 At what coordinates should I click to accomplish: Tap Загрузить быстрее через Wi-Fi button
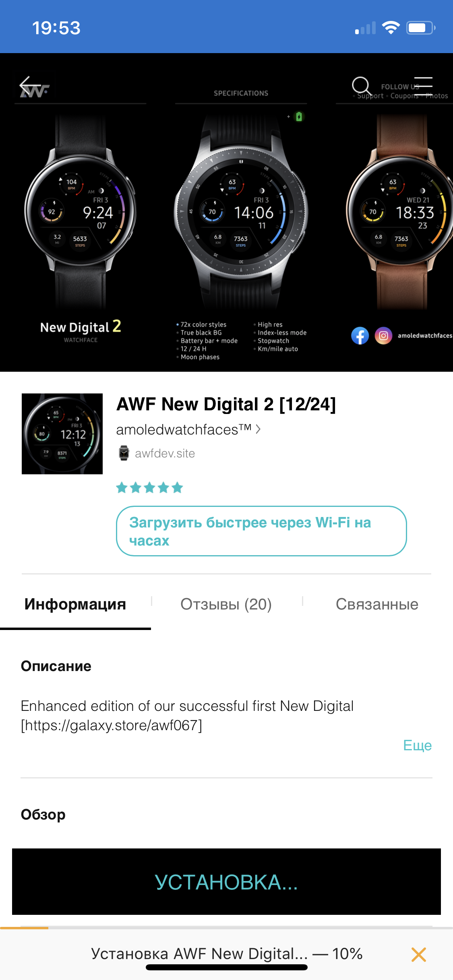pos(261,531)
